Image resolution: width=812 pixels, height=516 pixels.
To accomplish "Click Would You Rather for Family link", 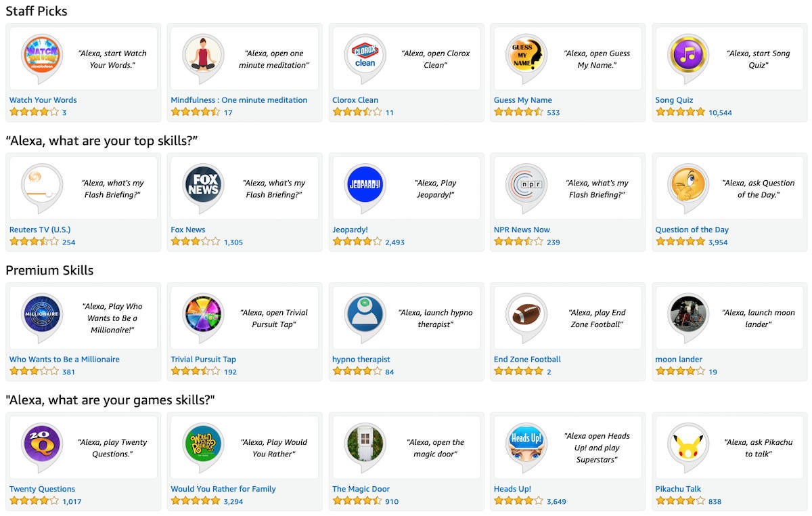I will (223, 489).
